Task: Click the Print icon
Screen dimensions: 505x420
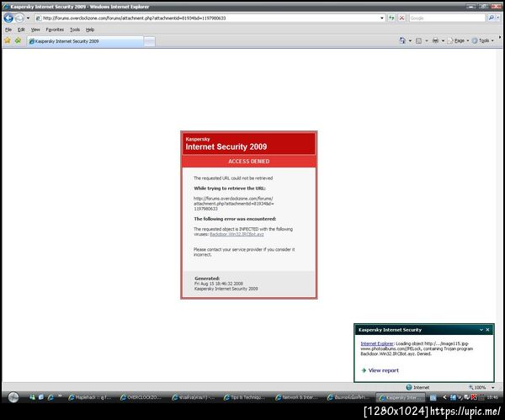Action: (x=435, y=40)
